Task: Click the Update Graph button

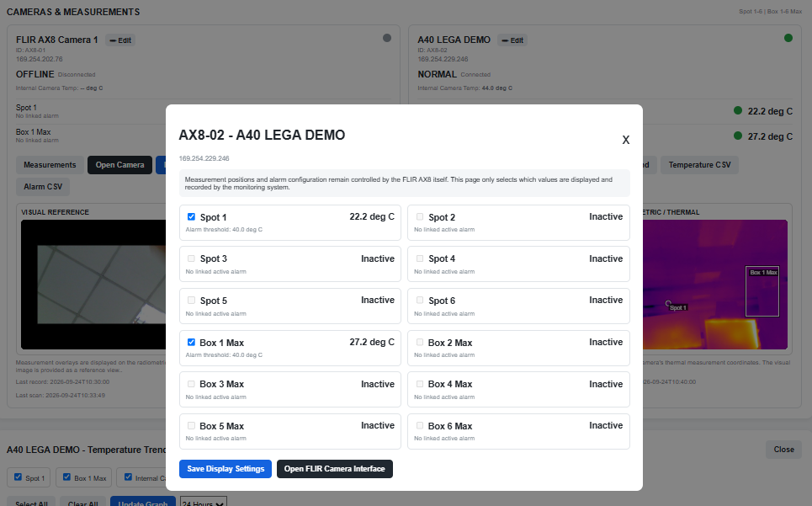Action: (x=142, y=503)
